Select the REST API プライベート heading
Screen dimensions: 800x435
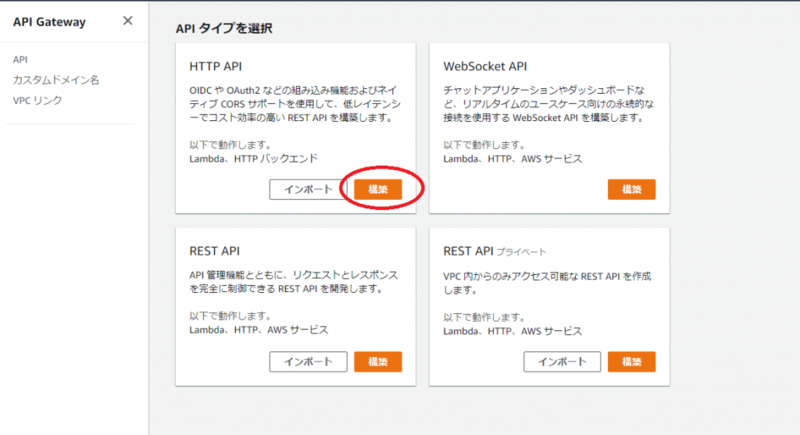click(494, 251)
